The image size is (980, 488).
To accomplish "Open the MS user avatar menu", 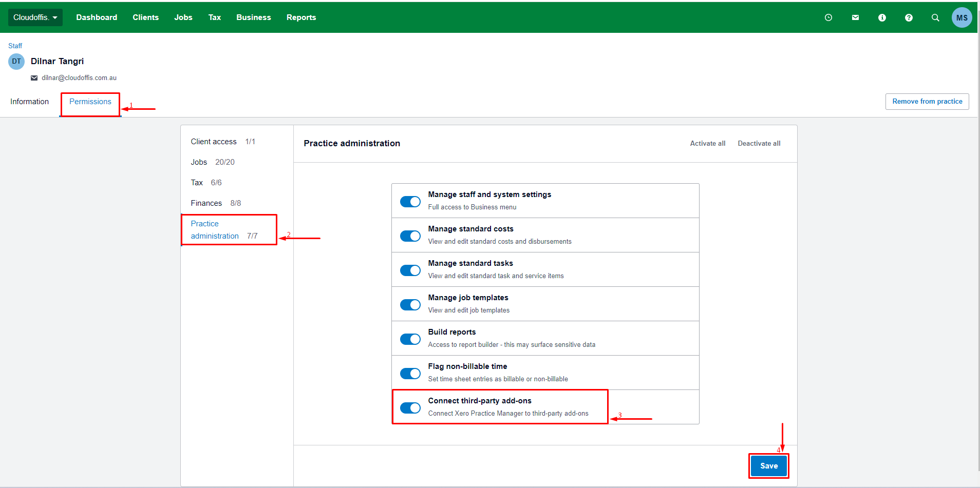I will tap(962, 17).
